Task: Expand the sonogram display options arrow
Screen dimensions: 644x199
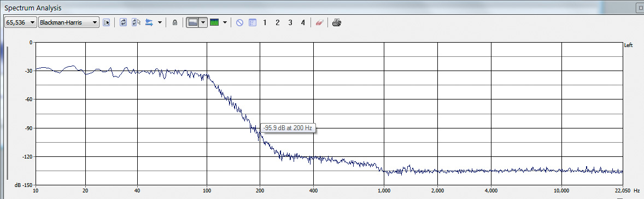Action: tap(225, 22)
